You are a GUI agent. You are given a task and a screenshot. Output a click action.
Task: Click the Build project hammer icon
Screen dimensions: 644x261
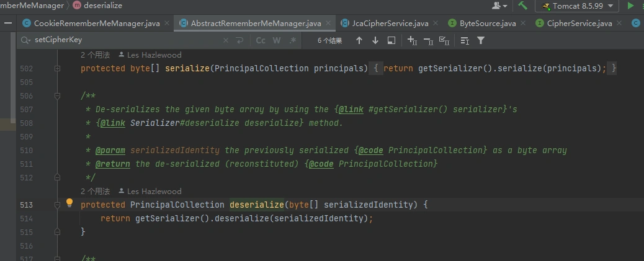point(523,6)
